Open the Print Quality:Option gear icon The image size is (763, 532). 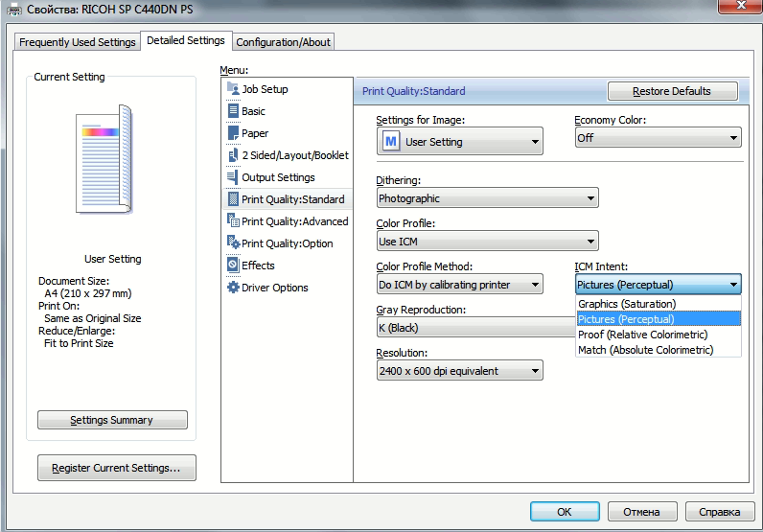coord(233,243)
